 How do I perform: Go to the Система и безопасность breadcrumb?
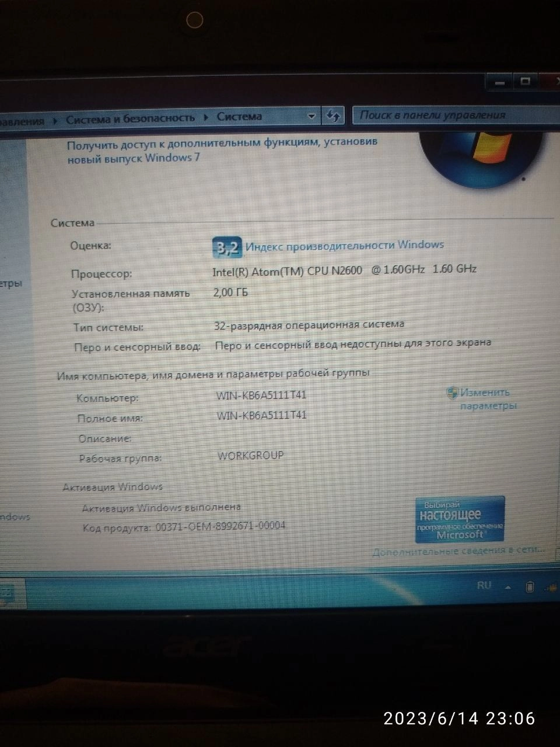pos(130,118)
